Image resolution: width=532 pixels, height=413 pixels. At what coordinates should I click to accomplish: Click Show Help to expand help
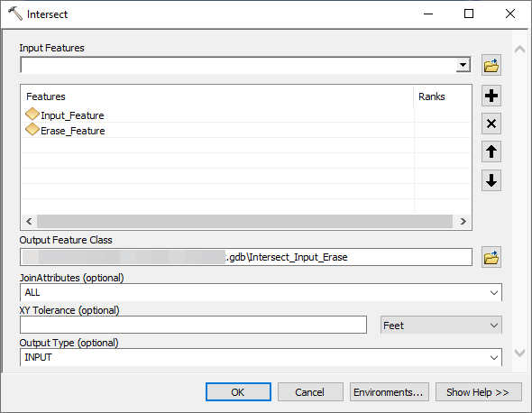click(479, 392)
